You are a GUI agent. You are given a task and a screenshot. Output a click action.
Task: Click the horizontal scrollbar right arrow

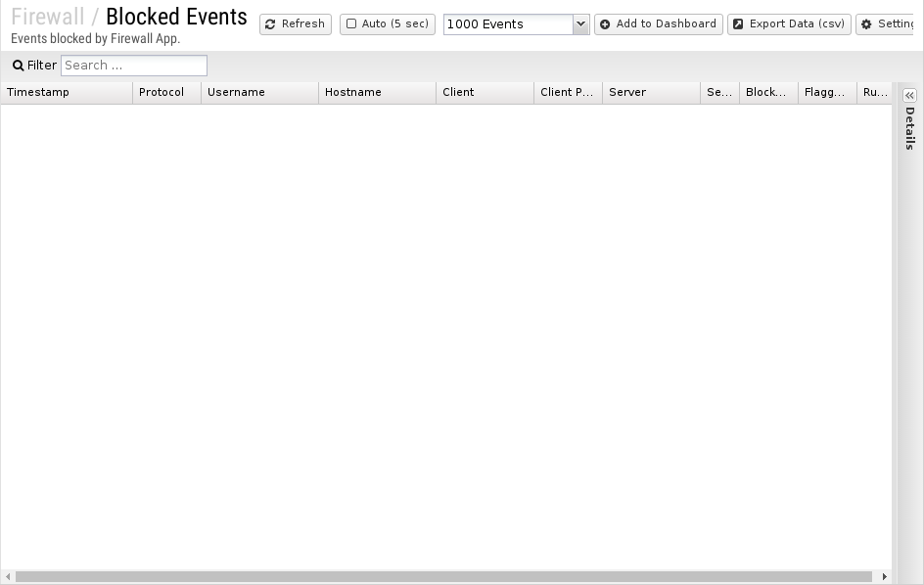885,577
